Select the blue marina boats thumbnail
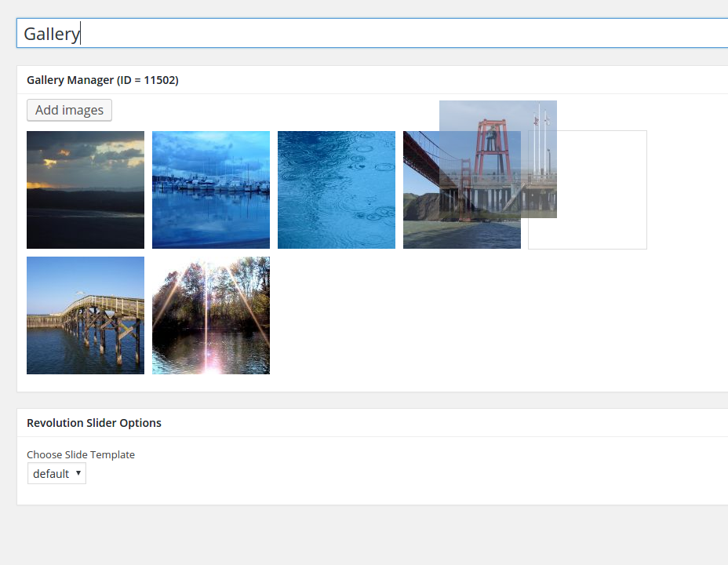The width and height of the screenshot is (728, 565). point(211,190)
